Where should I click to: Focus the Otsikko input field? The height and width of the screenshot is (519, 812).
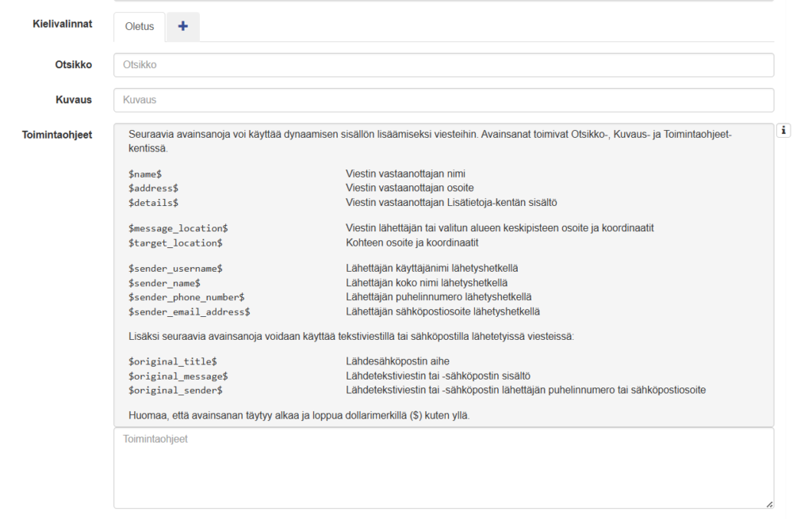[x=443, y=65]
